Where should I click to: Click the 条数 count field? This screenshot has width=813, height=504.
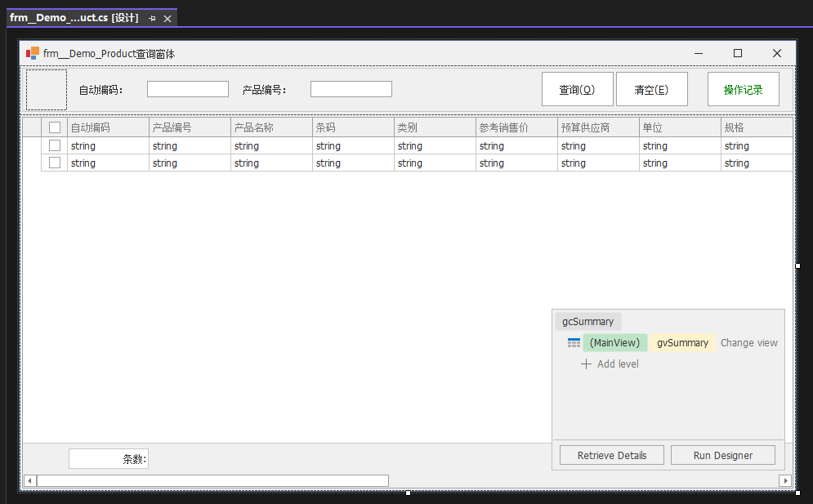(x=109, y=459)
